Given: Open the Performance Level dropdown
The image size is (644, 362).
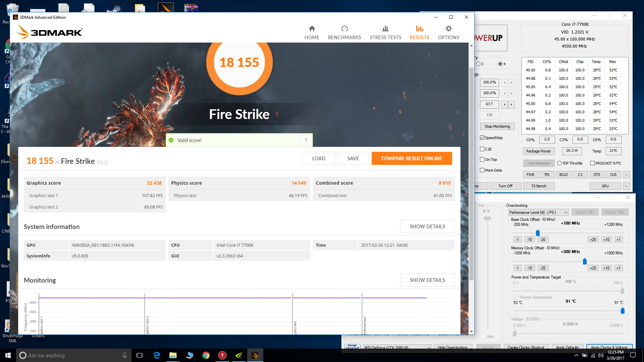Looking at the screenshot, I should pos(538,212).
